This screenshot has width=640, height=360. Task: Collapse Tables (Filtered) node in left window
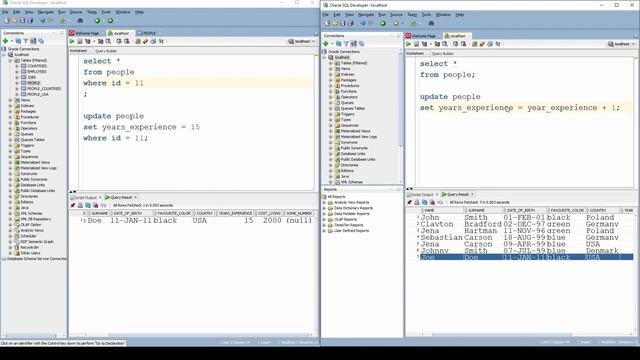coord(11,60)
